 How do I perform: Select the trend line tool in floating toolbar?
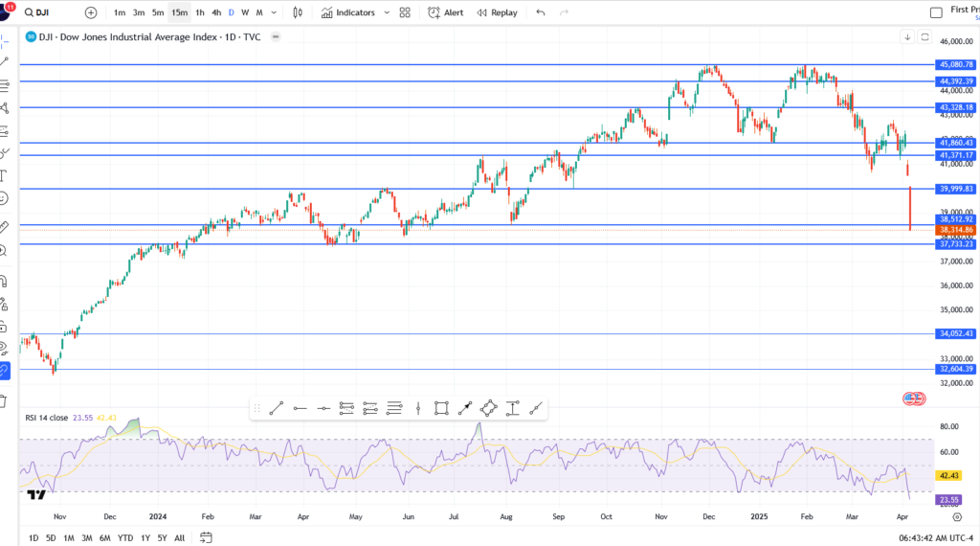pyautogui.click(x=276, y=408)
